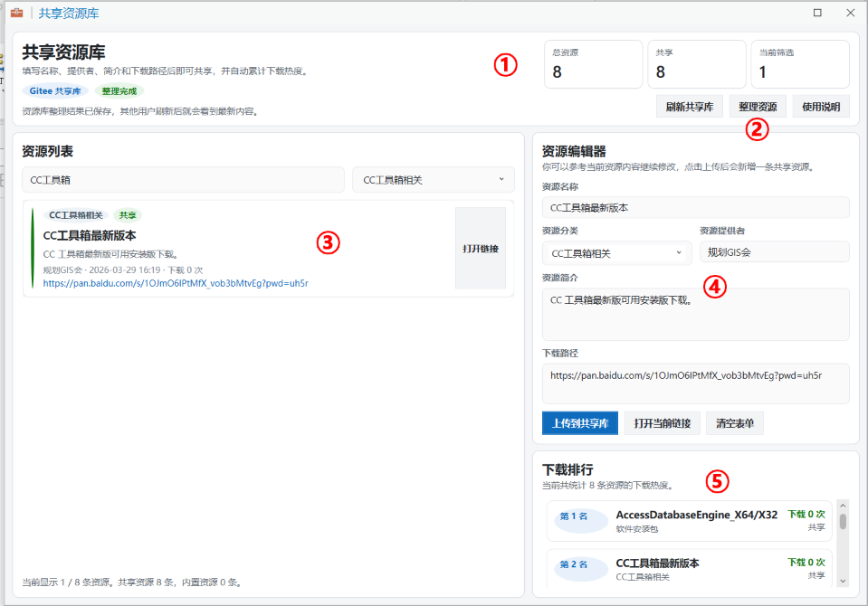This screenshot has height=606, width=868.
Task: Click the briefcase app icon in title bar
Action: (15, 14)
